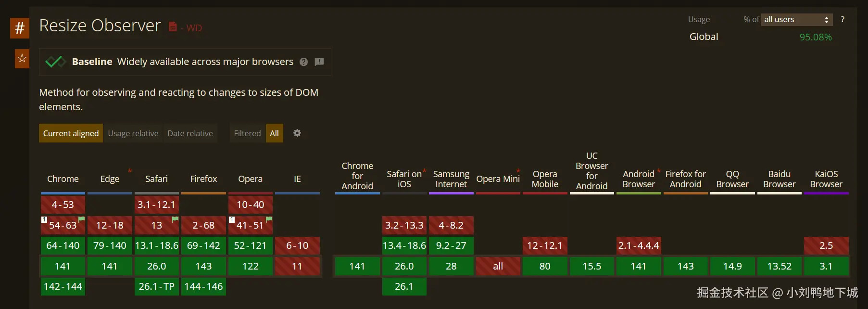Click the Chrome 64-140 cell
Screen dimensions: 868x309
(63, 245)
